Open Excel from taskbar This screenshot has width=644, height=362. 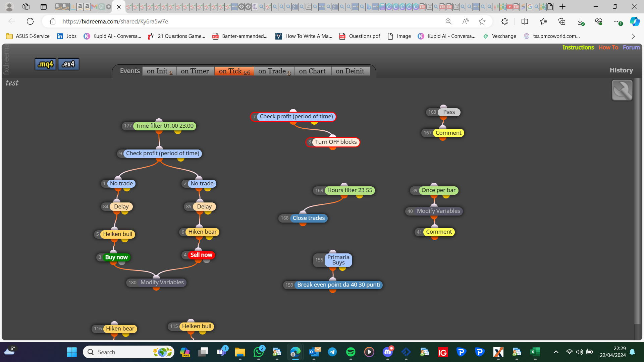coord(535,352)
